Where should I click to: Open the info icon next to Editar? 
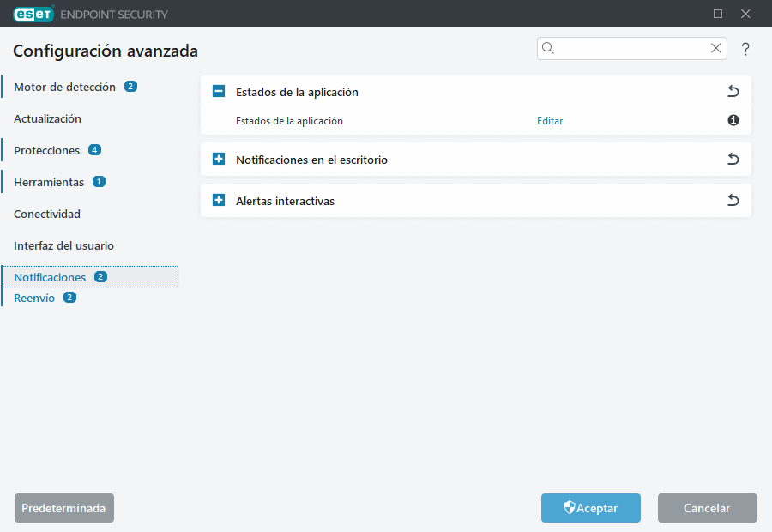tap(733, 121)
